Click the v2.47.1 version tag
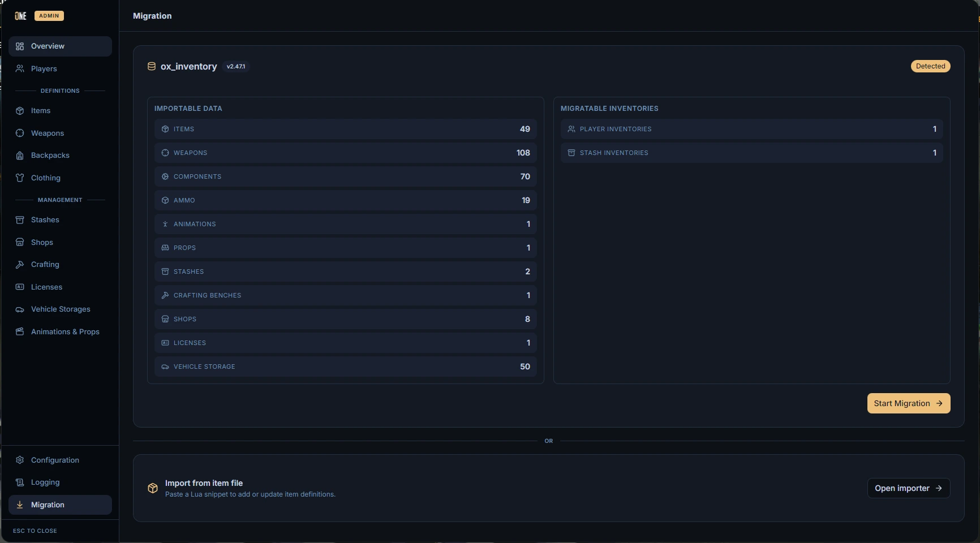980x543 pixels. [236, 67]
